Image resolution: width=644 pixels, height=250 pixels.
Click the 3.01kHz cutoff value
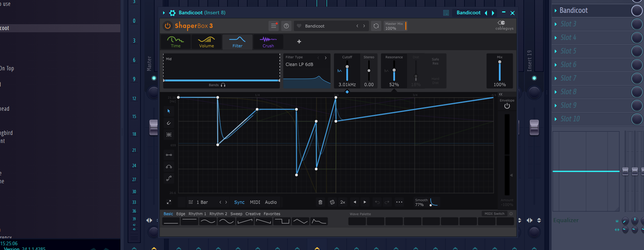coord(347,84)
